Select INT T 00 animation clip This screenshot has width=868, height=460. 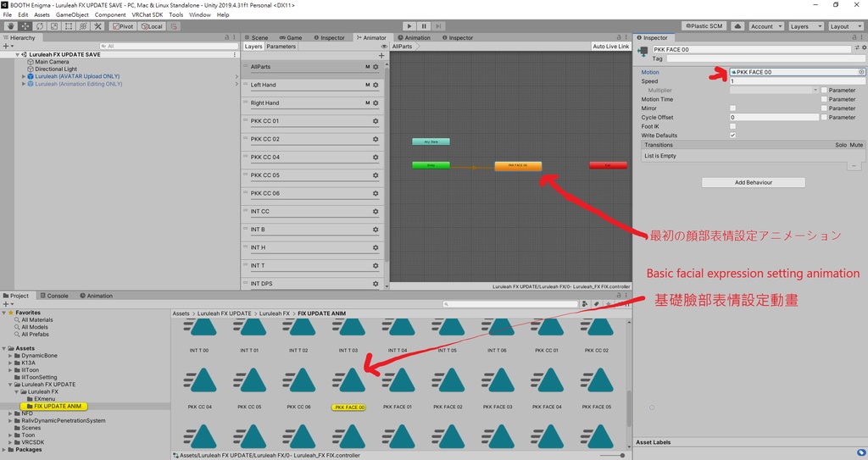click(x=199, y=335)
